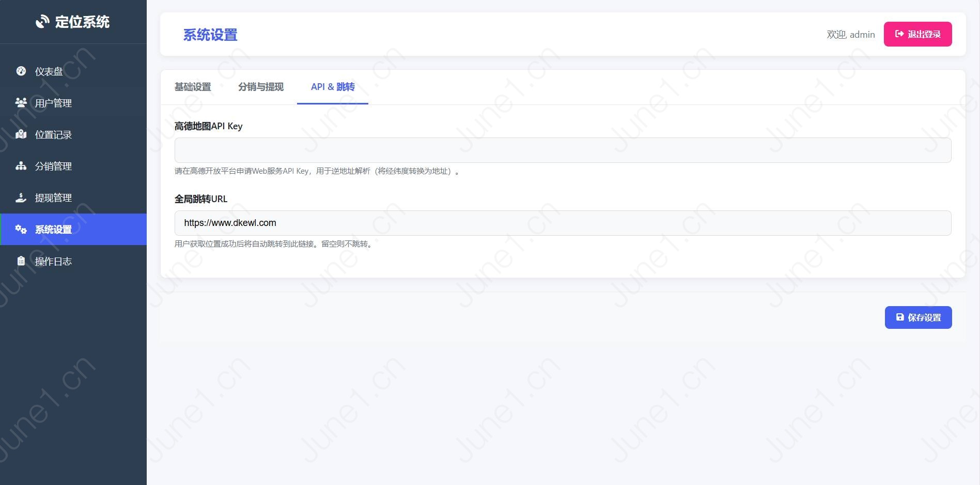Open 仪表盘 in the sidebar
The width and height of the screenshot is (980, 485).
tap(73, 71)
